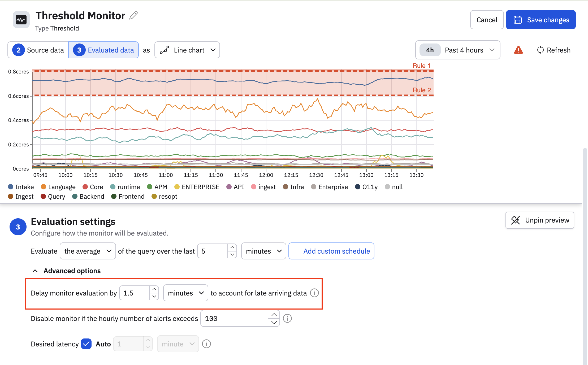Click Unpin preview
Image resolution: width=588 pixels, height=365 pixels.
click(540, 220)
